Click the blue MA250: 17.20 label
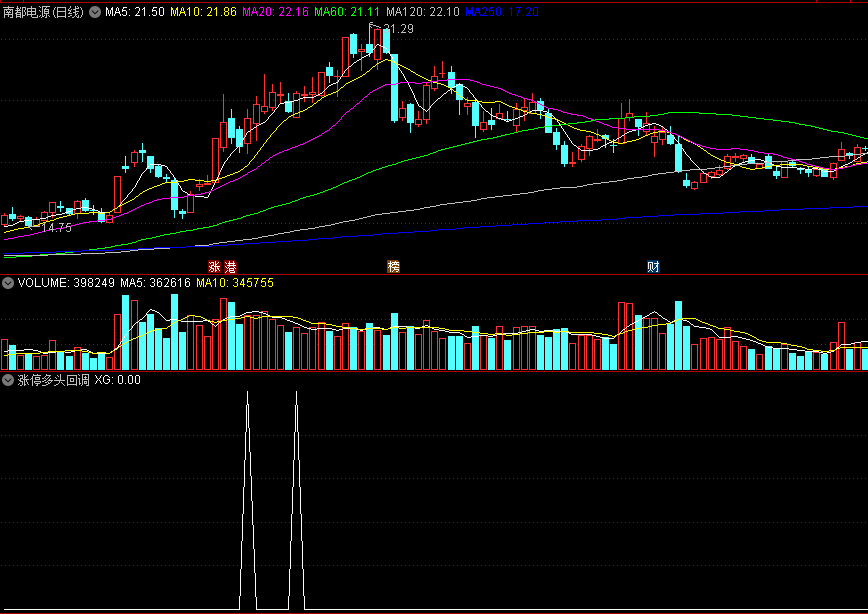 (x=502, y=12)
